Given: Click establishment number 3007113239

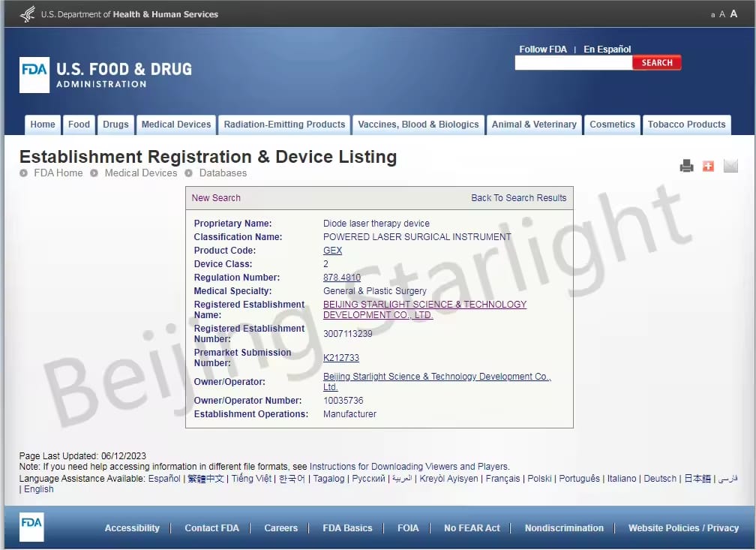Looking at the screenshot, I should (x=348, y=334).
